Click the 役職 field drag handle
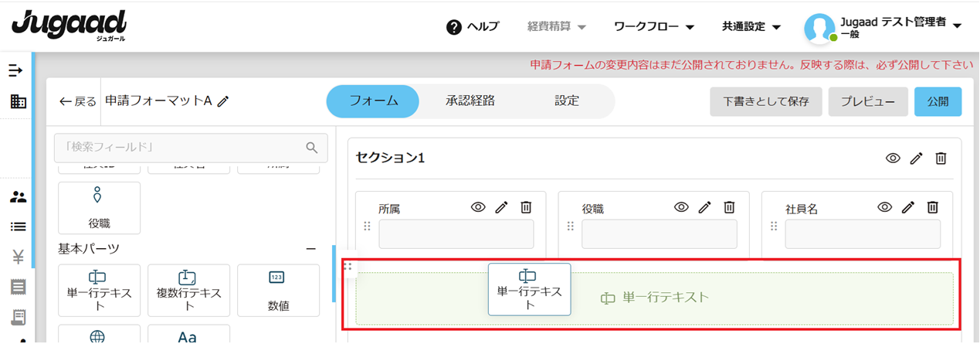The height and width of the screenshot is (344, 980). point(570,226)
